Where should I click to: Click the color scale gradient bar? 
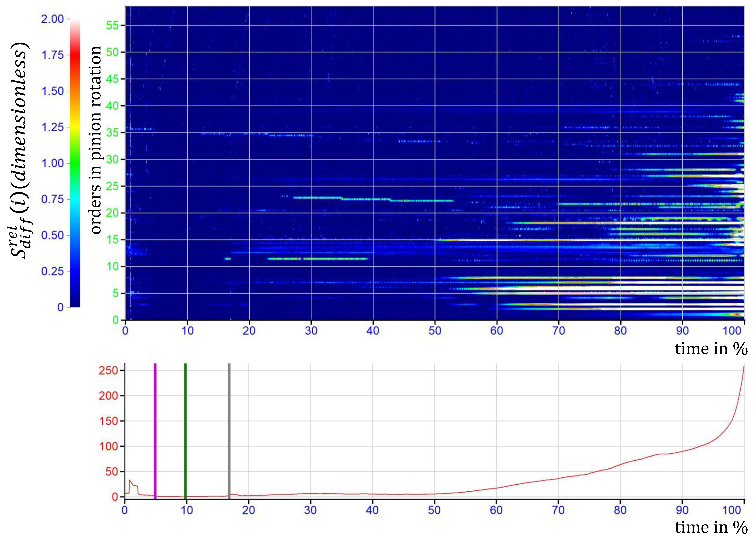(75, 163)
